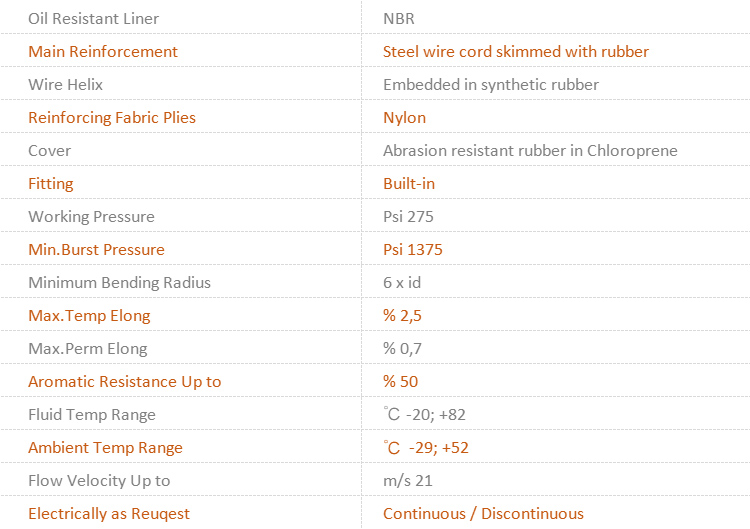Select the 'NBR' value cell
This screenshot has width=750, height=529.
tap(399, 19)
